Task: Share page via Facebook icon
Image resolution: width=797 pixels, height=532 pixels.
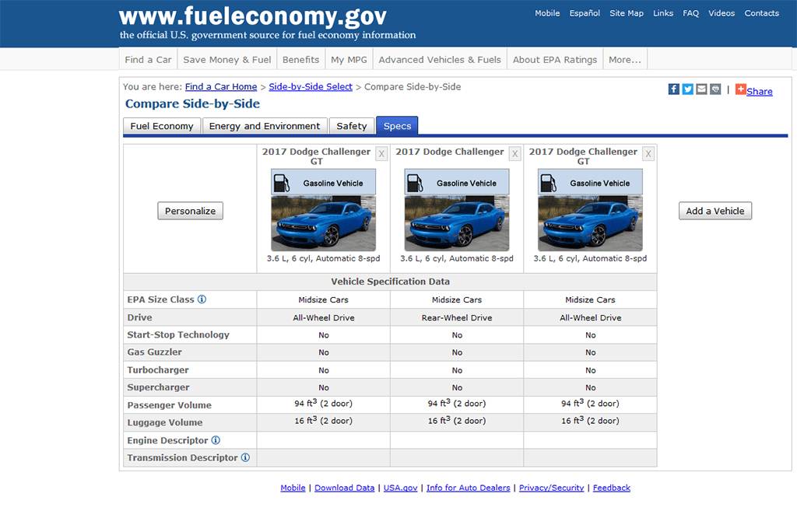Action: (673, 89)
